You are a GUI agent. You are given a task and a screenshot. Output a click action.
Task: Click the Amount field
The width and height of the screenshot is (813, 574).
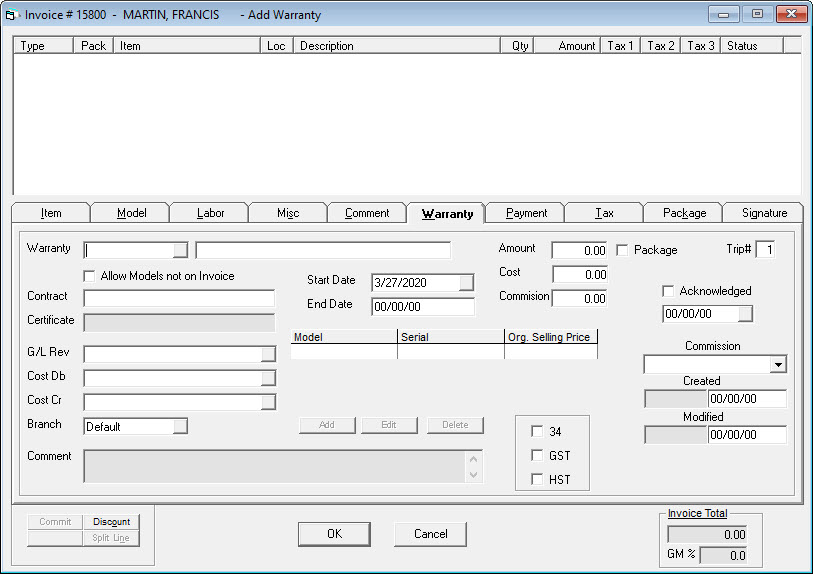(x=579, y=250)
